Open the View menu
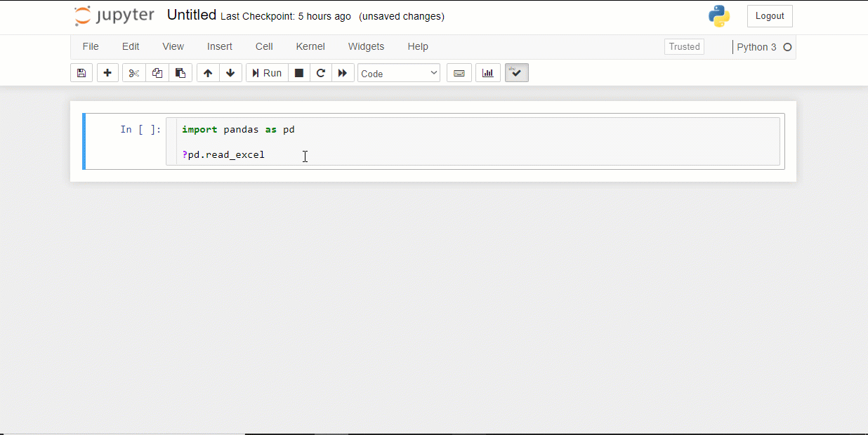Image resolution: width=868 pixels, height=435 pixels. point(173,46)
